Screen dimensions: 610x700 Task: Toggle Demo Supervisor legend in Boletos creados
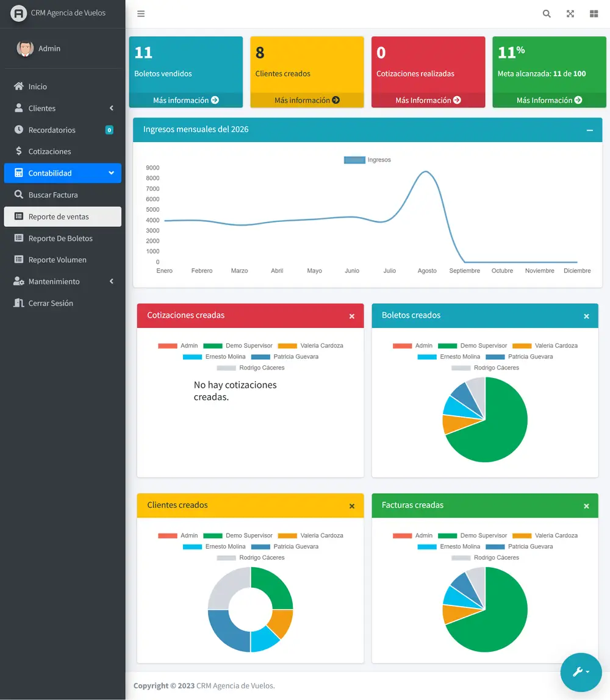click(473, 346)
